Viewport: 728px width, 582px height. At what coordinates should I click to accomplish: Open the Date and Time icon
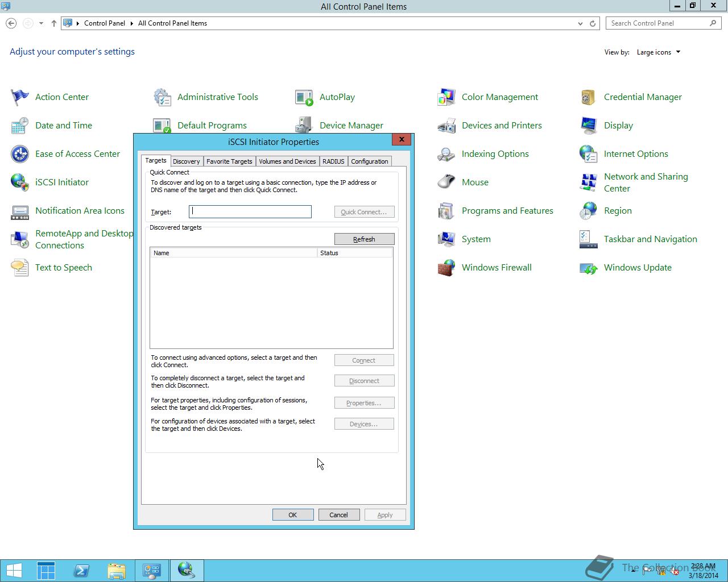(x=20, y=126)
